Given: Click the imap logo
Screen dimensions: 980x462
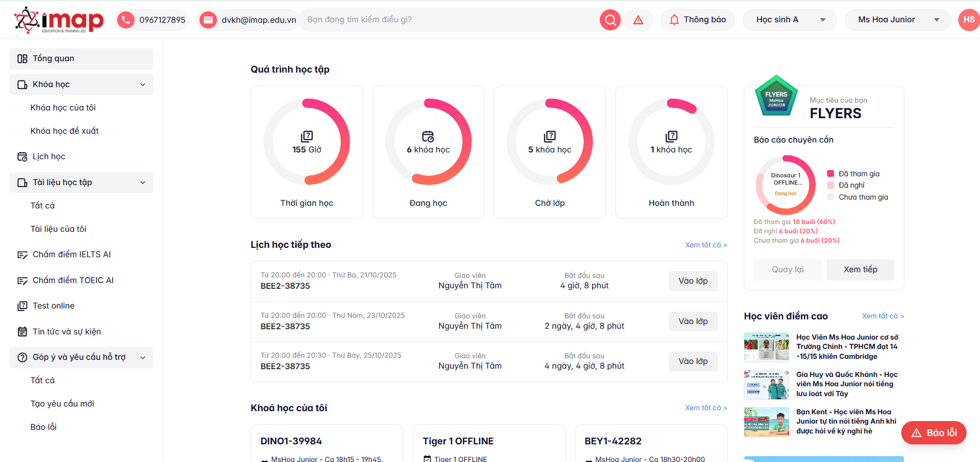Looking at the screenshot, I should coord(59,20).
